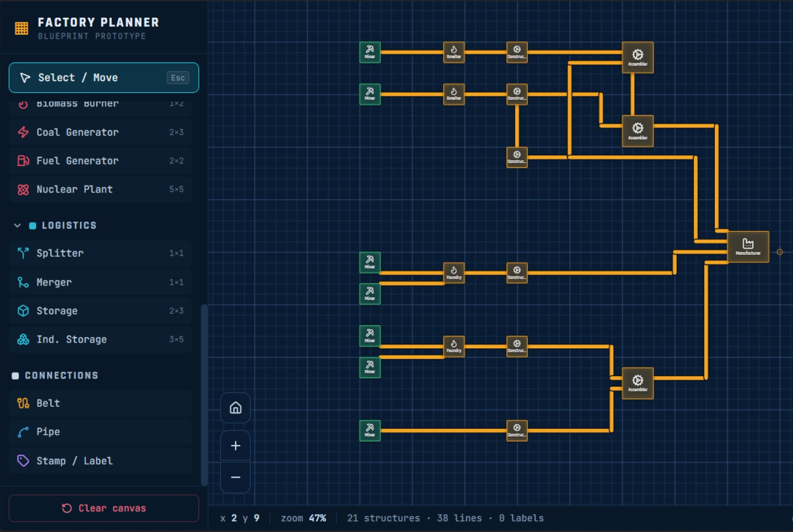The image size is (793, 532).
Task: Zoom in with the plus button
Action: point(235,445)
